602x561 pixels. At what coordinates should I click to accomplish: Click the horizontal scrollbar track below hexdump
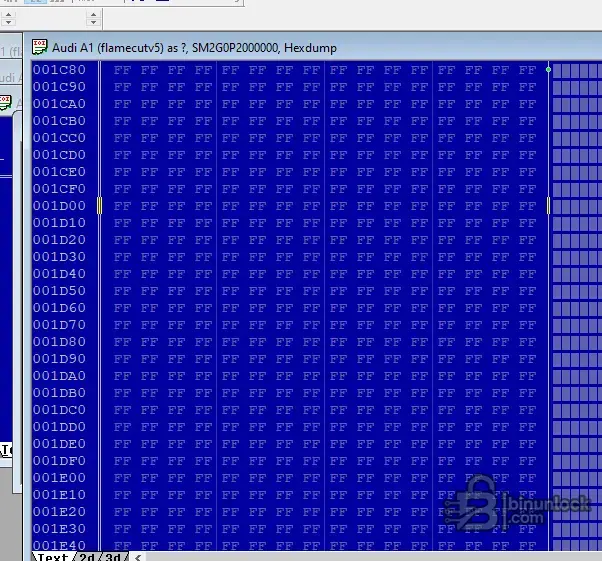(372, 557)
